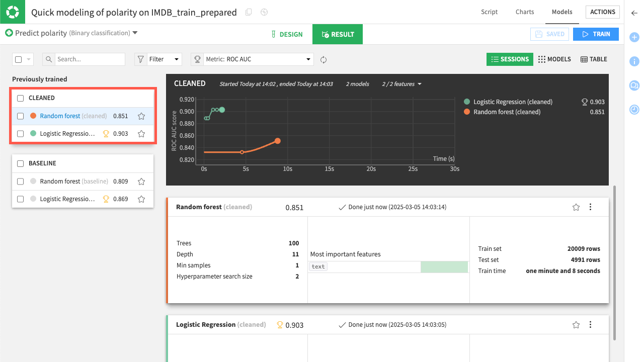Open the discussions icon in right sidebar
Viewport: 644px width, 362px height.
[634, 85]
